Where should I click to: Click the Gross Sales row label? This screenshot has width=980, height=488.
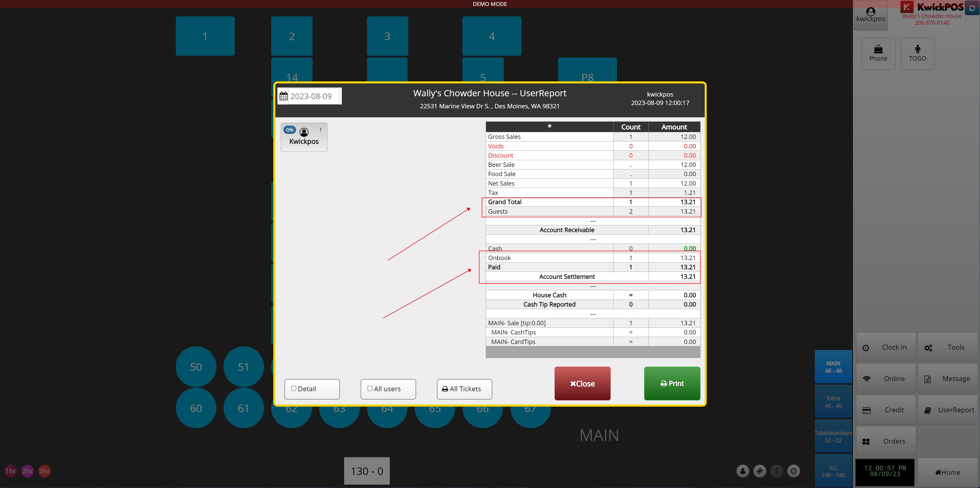click(504, 137)
